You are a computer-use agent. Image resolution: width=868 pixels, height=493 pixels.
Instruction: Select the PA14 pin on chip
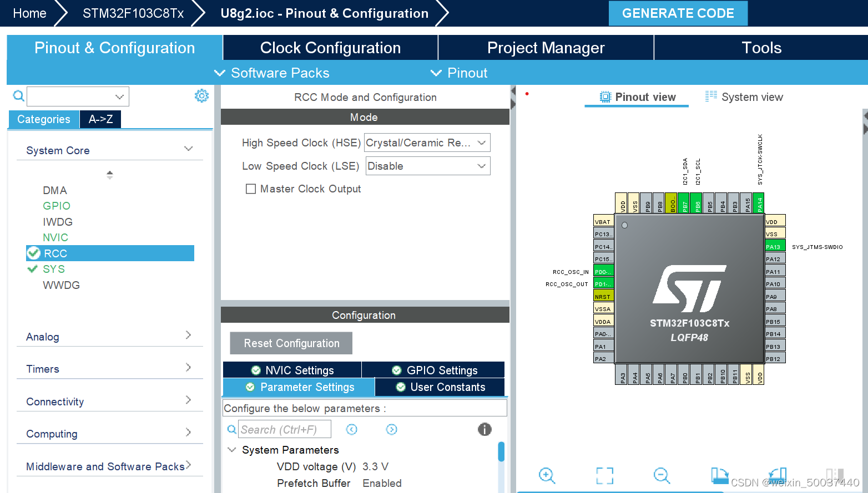click(759, 203)
